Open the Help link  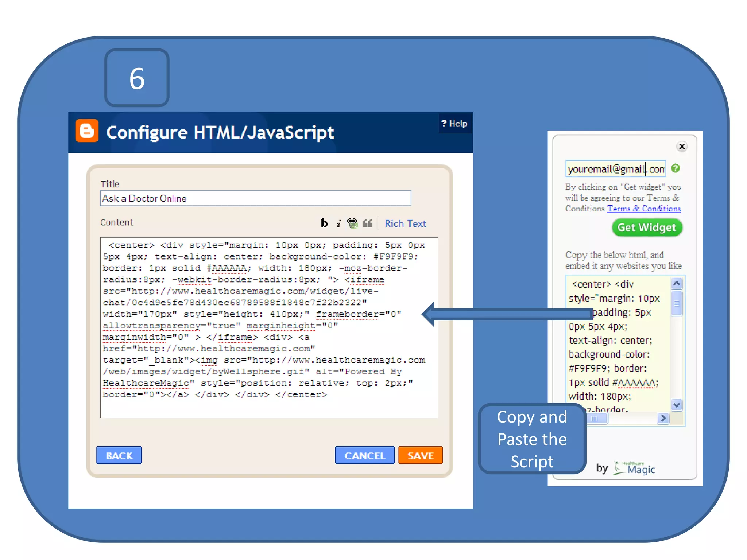[454, 124]
